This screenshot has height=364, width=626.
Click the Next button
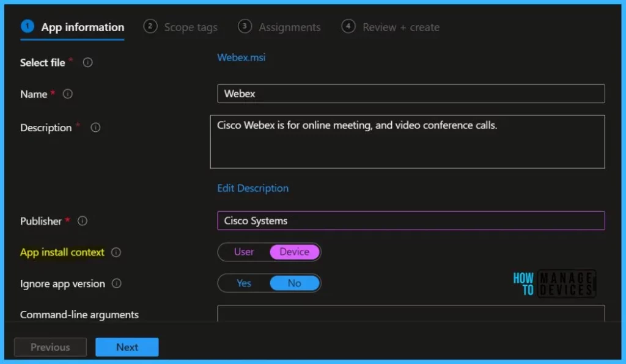(x=127, y=348)
